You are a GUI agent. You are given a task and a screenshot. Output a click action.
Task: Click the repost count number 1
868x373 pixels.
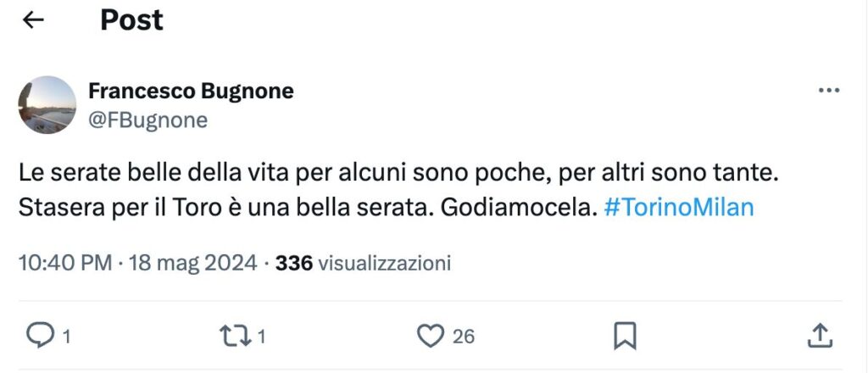[x=261, y=337]
